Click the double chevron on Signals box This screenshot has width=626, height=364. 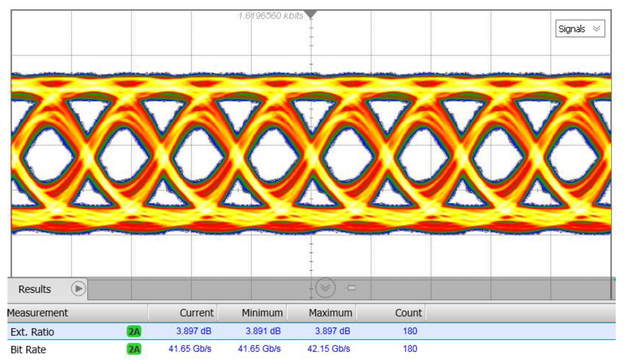coord(596,28)
